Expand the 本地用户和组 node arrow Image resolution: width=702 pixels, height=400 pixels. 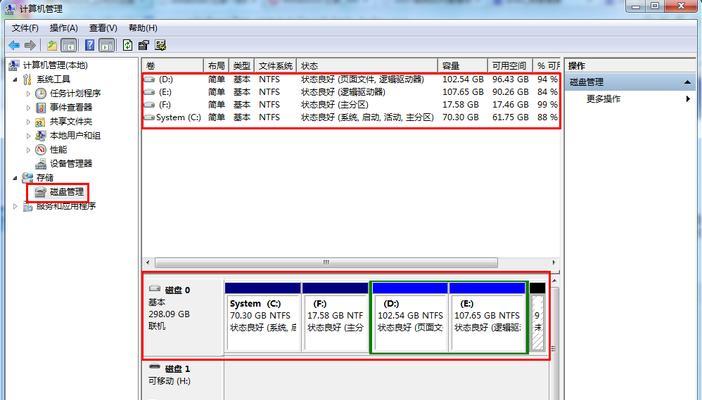(28, 135)
